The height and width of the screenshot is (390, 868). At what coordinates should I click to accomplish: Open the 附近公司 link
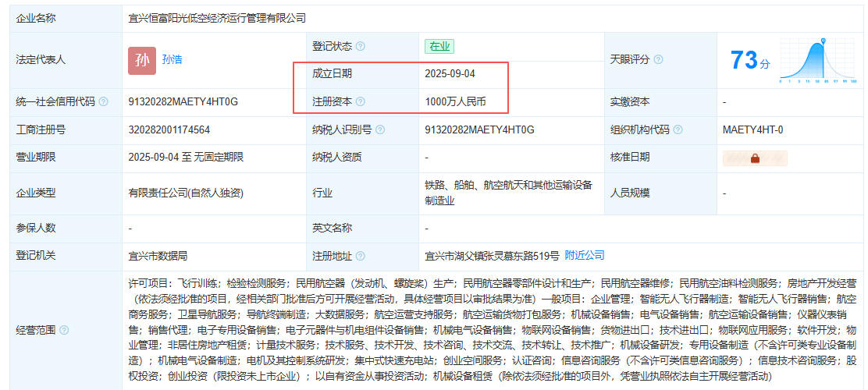(x=585, y=255)
